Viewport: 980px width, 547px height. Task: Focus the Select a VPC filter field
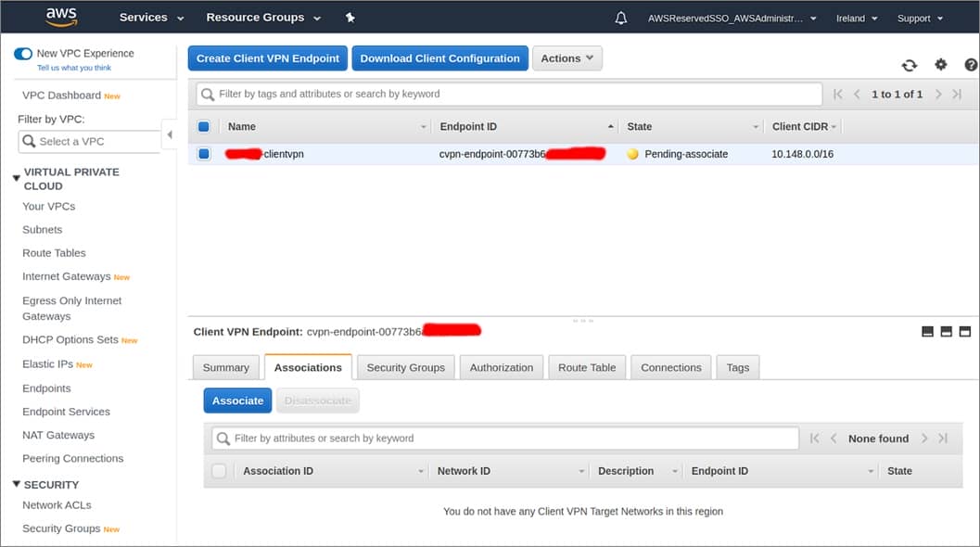[89, 141]
